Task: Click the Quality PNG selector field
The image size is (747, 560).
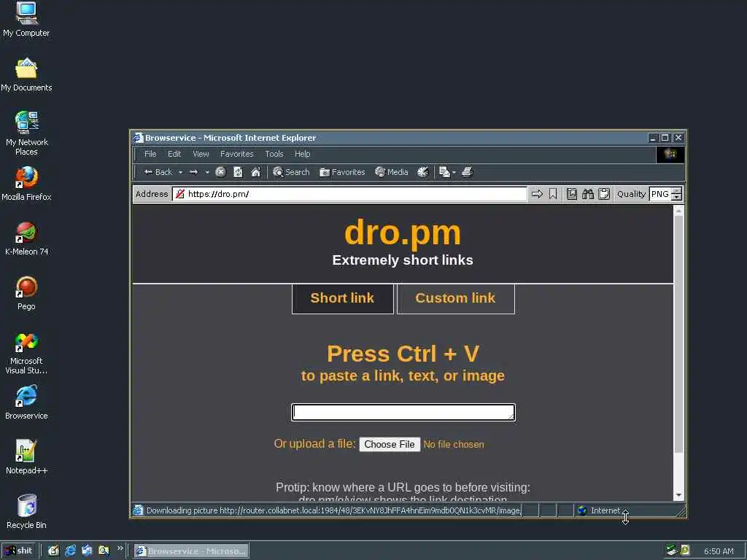Action: tap(659, 194)
